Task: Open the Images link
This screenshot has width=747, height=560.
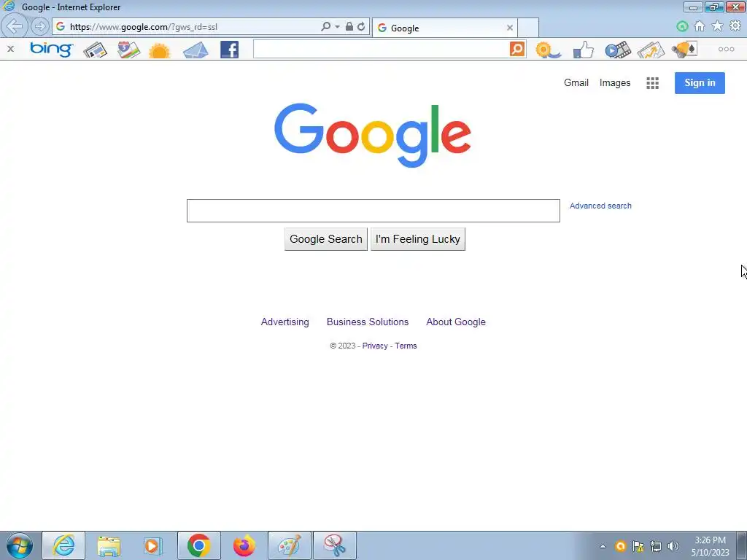Action: coord(614,83)
